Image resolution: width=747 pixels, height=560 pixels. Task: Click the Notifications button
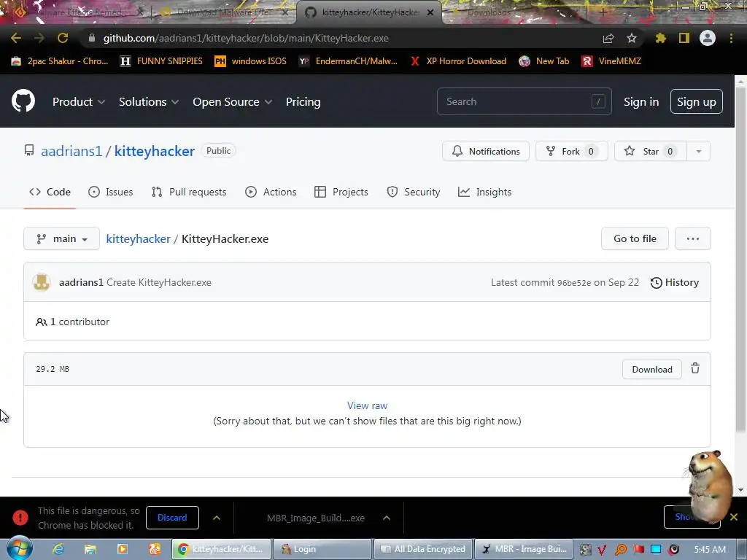(485, 151)
